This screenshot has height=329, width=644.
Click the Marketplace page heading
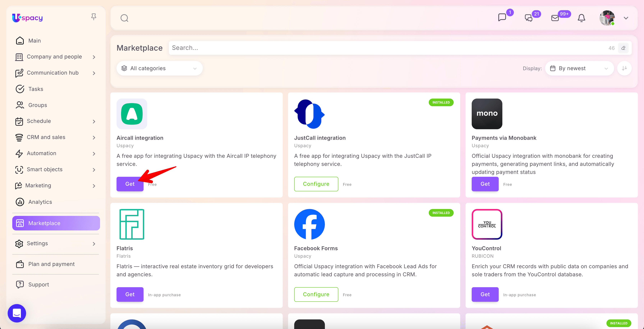140,48
